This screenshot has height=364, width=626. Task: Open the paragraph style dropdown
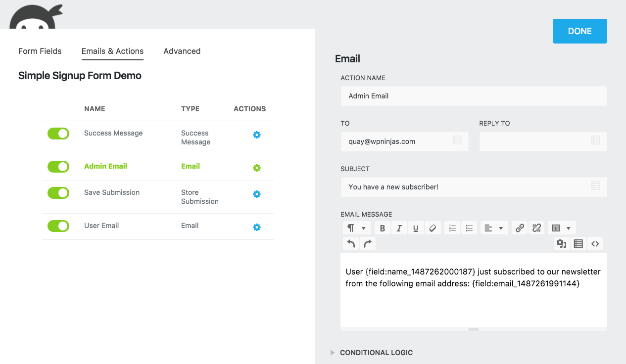click(356, 228)
